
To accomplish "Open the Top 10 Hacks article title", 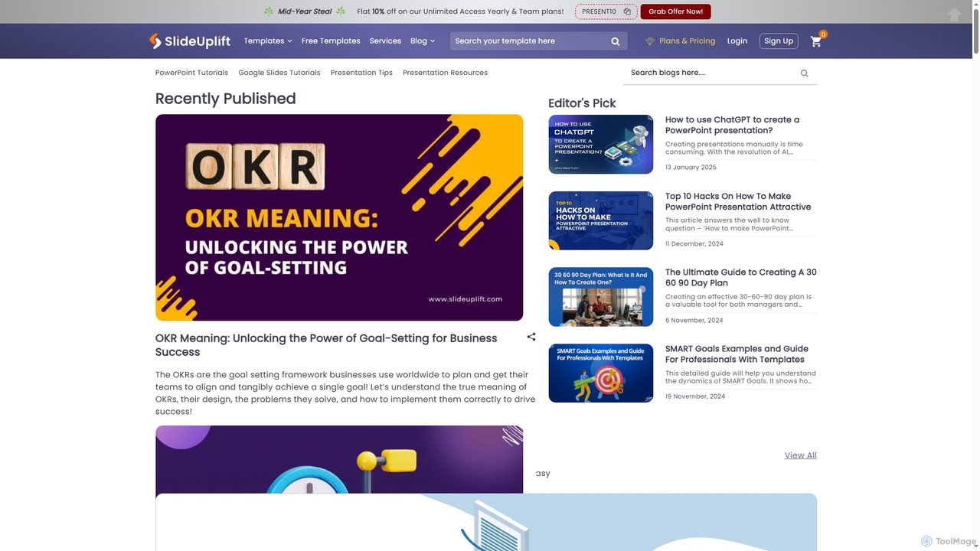I will pyautogui.click(x=738, y=201).
